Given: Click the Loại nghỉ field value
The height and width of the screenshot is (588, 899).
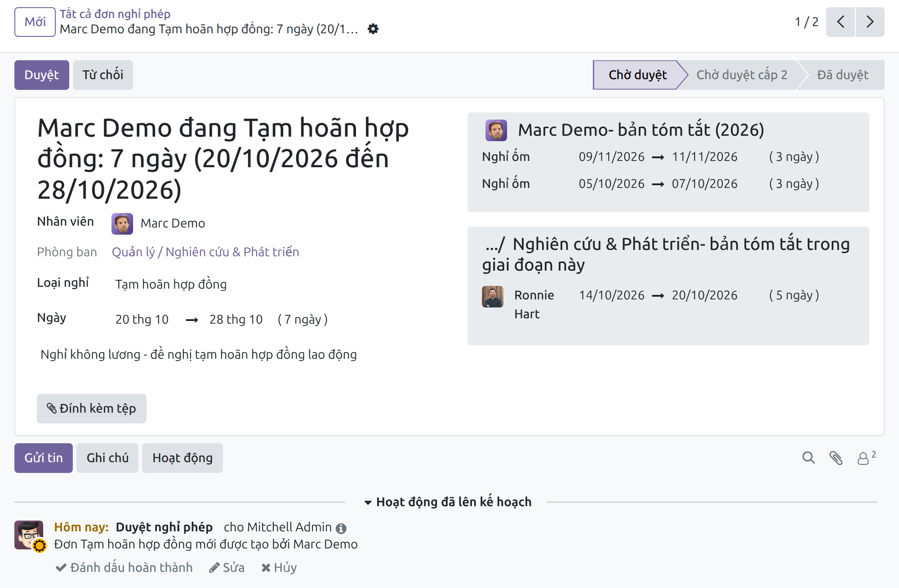Looking at the screenshot, I should (x=171, y=285).
